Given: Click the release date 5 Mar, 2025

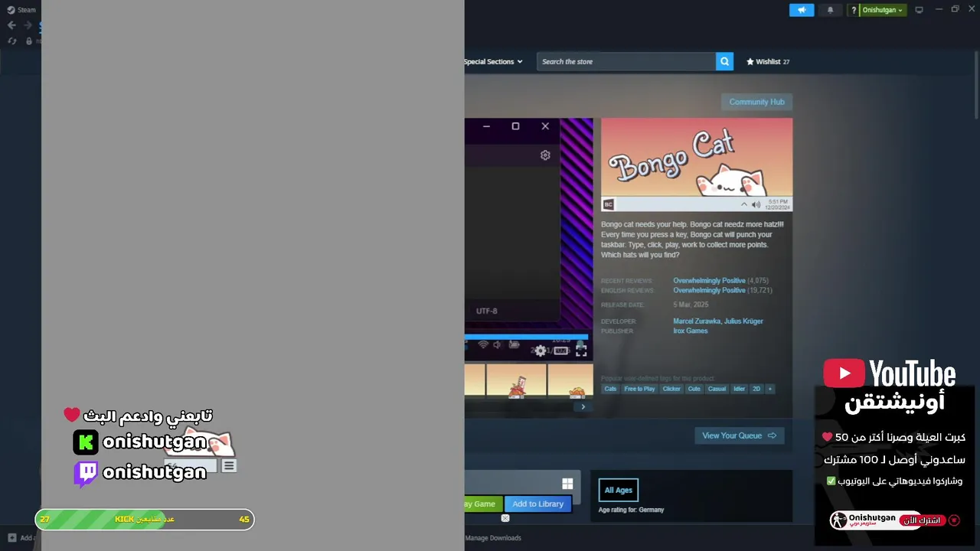Looking at the screenshot, I should click(x=691, y=305).
